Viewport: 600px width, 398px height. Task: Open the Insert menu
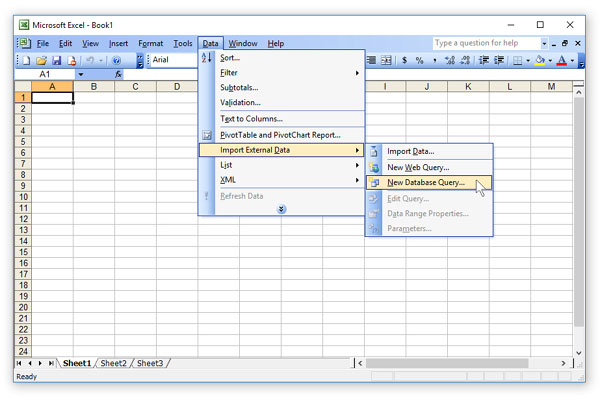point(118,44)
